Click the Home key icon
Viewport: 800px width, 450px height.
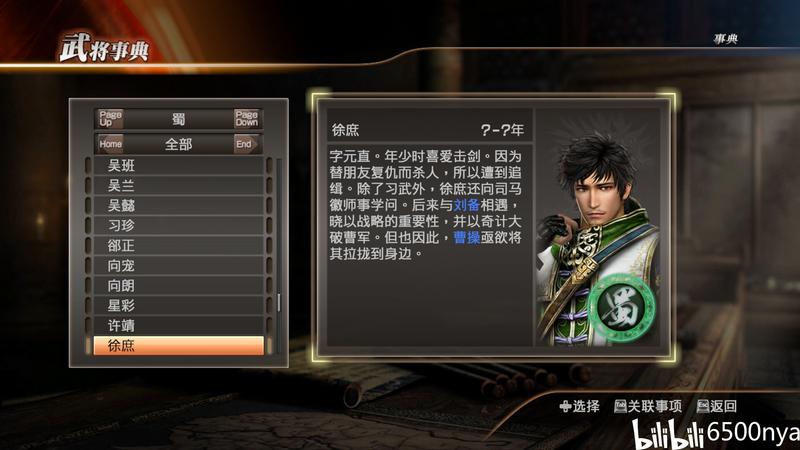tap(110, 144)
